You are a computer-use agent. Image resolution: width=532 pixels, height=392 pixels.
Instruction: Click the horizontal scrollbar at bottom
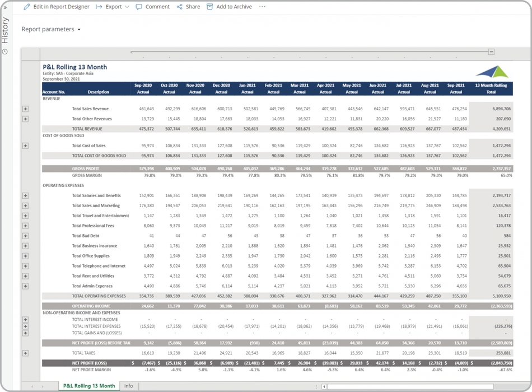coord(409,386)
